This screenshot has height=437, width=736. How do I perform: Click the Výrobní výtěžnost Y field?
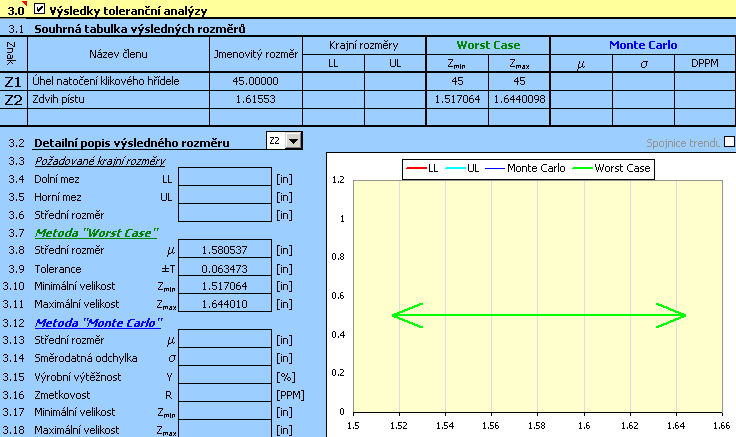[225, 375]
